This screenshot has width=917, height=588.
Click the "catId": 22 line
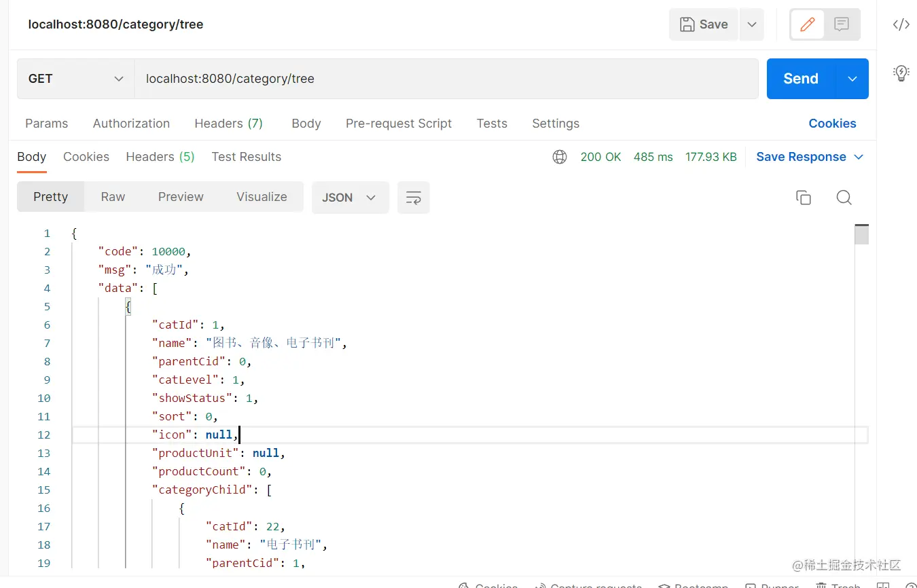pos(246,527)
